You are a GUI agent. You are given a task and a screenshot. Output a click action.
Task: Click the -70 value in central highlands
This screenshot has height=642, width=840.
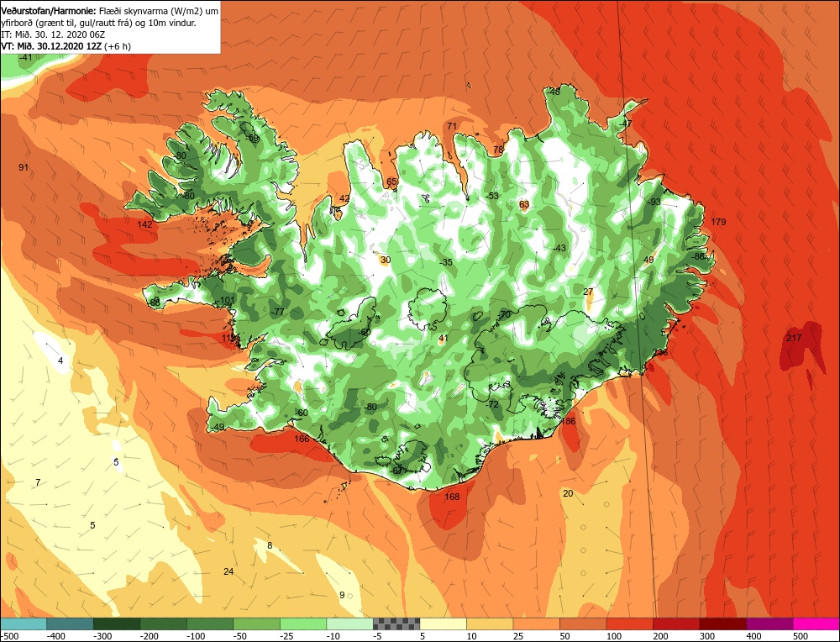coord(503,314)
